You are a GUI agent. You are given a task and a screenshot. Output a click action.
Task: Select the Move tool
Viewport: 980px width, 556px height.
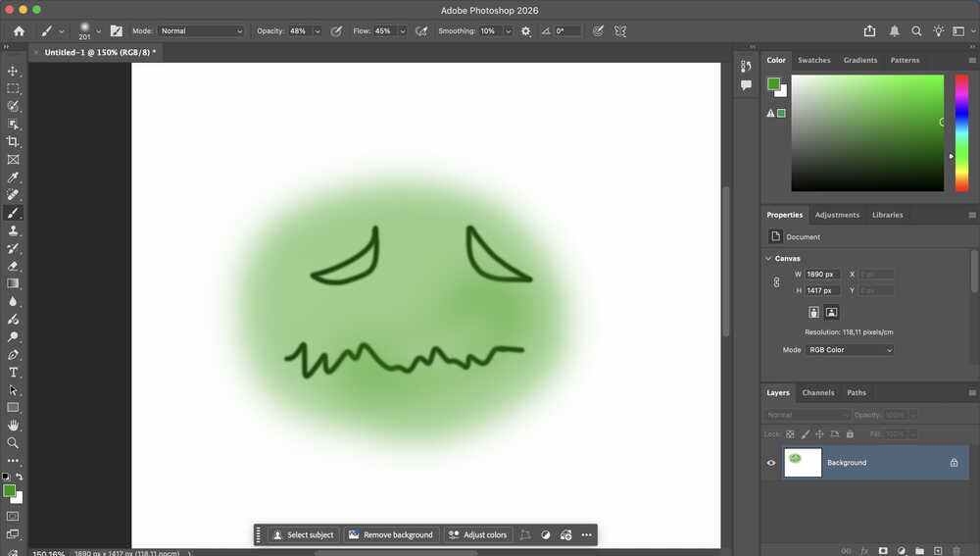pyautogui.click(x=13, y=72)
